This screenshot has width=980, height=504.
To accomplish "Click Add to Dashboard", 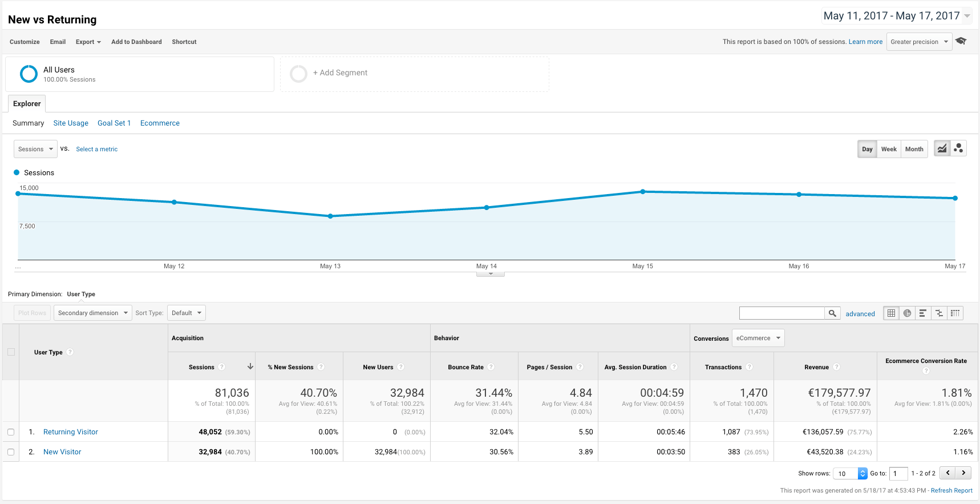I will 136,42.
